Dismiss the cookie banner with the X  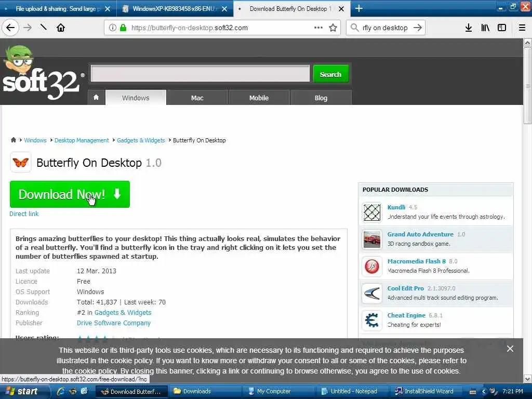pyautogui.click(x=510, y=349)
